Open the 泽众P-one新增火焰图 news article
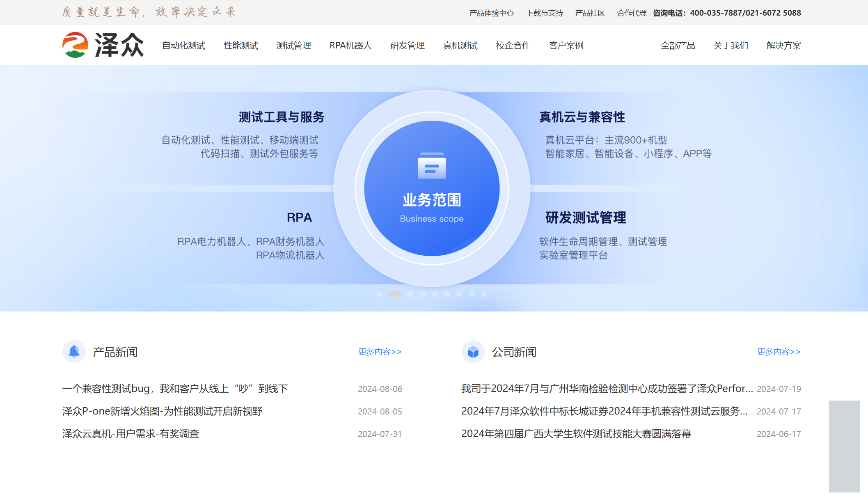Image resolution: width=868 pixels, height=497 pixels. click(x=162, y=411)
